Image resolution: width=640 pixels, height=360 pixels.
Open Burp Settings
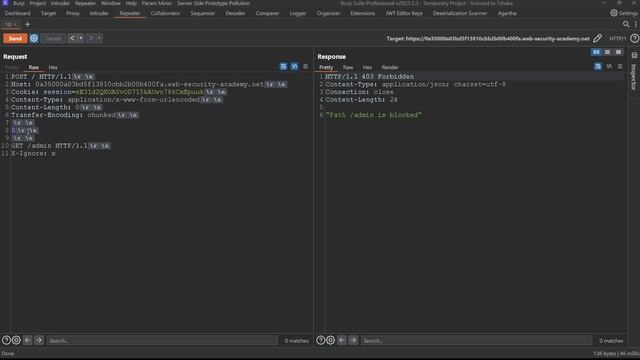click(x=624, y=13)
